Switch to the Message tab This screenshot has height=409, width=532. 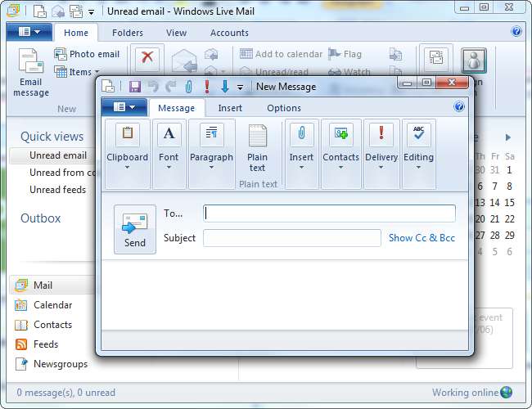point(177,108)
